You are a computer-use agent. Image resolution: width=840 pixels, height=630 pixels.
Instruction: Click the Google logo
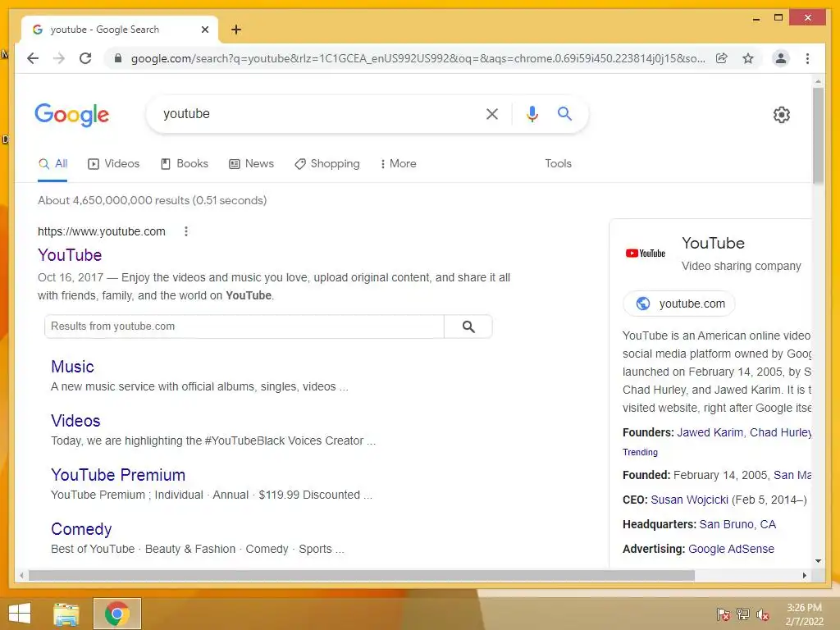click(x=72, y=115)
